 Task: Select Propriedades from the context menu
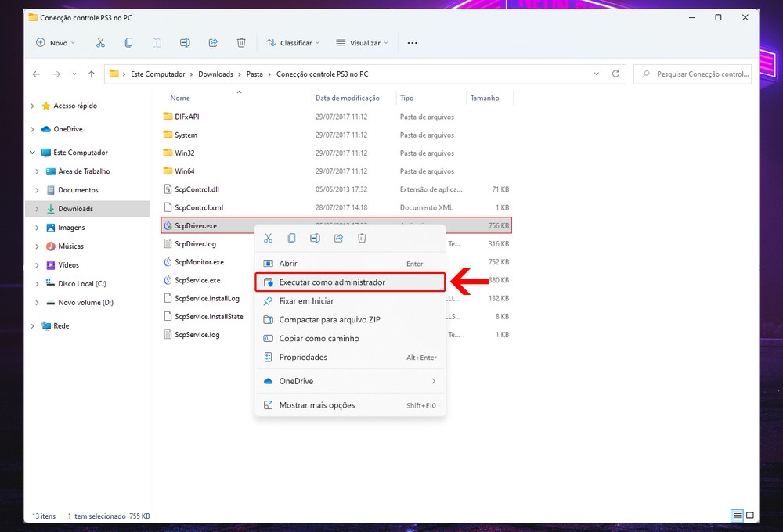(x=303, y=358)
